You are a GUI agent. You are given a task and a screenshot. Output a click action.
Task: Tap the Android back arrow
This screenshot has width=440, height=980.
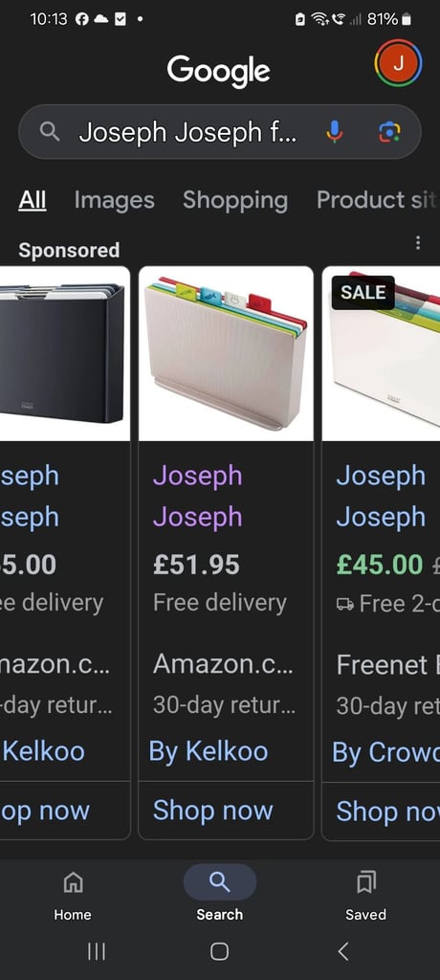click(x=343, y=951)
